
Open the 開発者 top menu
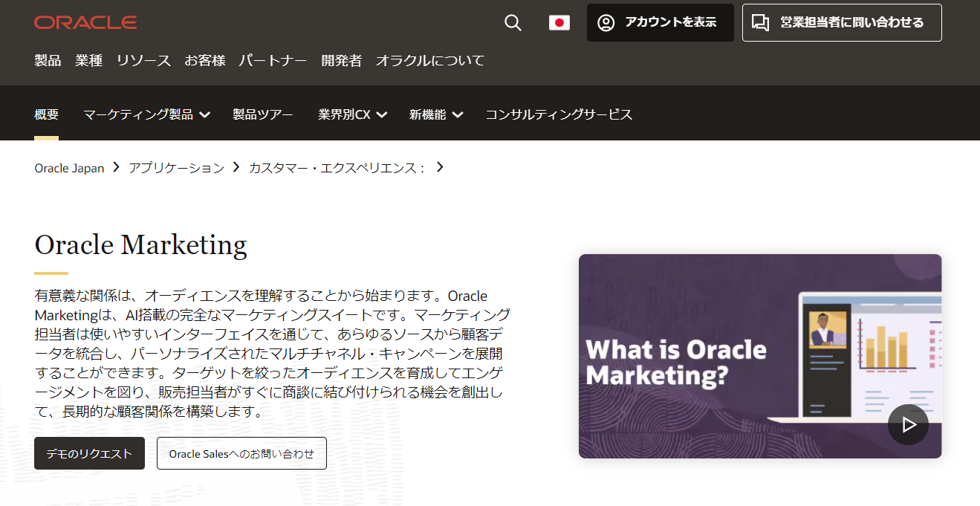pyautogui.click(x=341, y=61)
